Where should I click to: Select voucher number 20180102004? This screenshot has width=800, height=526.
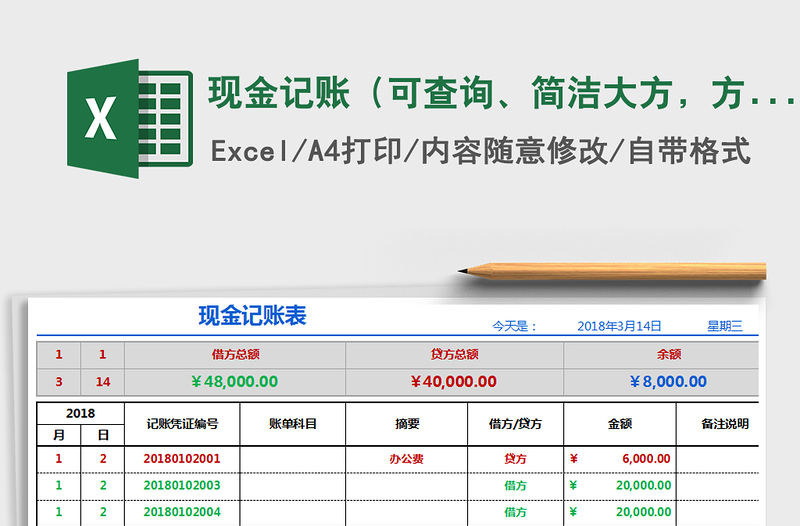[182, 512]
